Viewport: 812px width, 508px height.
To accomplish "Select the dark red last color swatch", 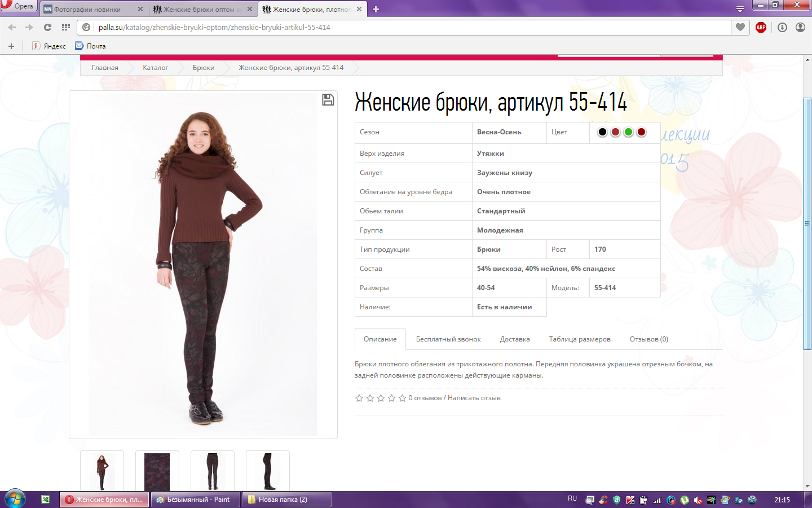I will click(x=641, y=132).
